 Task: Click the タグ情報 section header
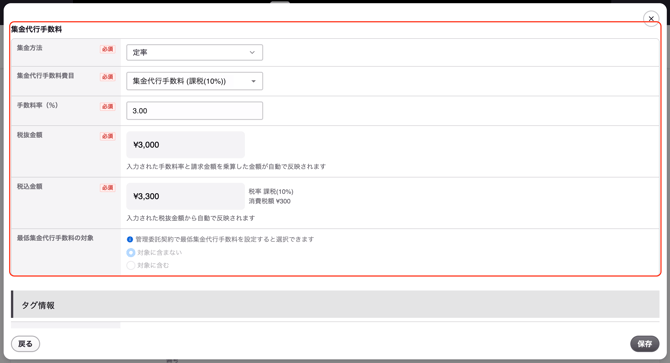click(335, 305)
